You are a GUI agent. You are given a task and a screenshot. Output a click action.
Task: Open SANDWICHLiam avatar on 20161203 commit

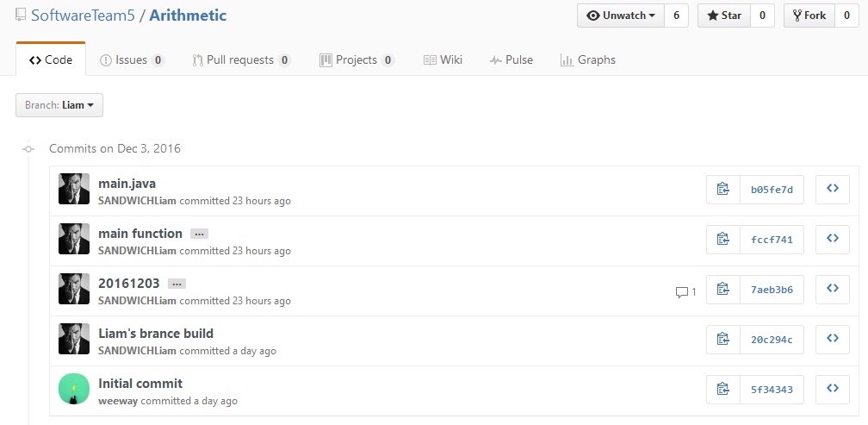(x=74, y=289)
